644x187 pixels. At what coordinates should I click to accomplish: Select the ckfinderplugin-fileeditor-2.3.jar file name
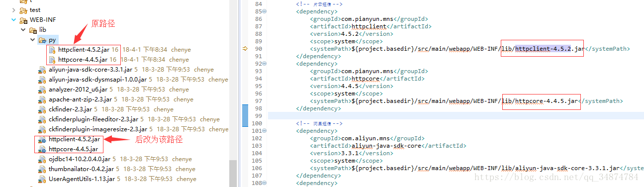click(x=93, y=119)
